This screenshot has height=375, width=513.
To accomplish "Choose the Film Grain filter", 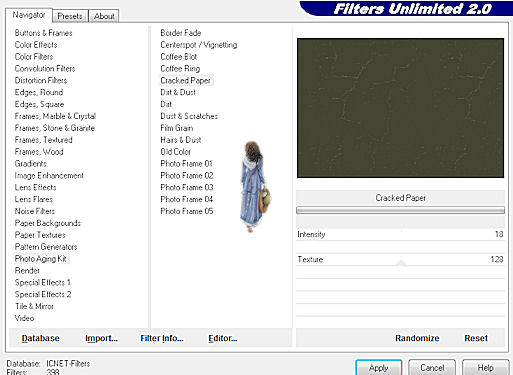I will (177, 128).
